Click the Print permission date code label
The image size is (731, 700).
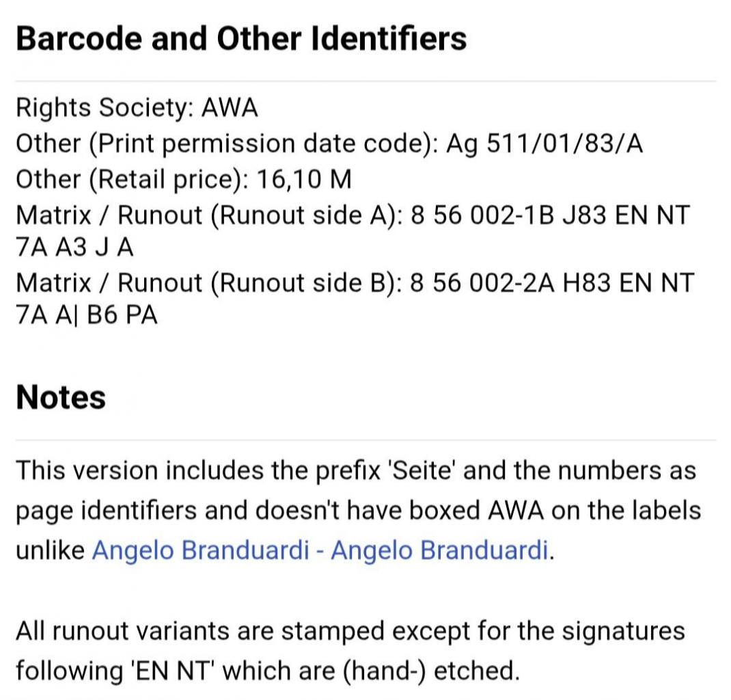(263, 144)
